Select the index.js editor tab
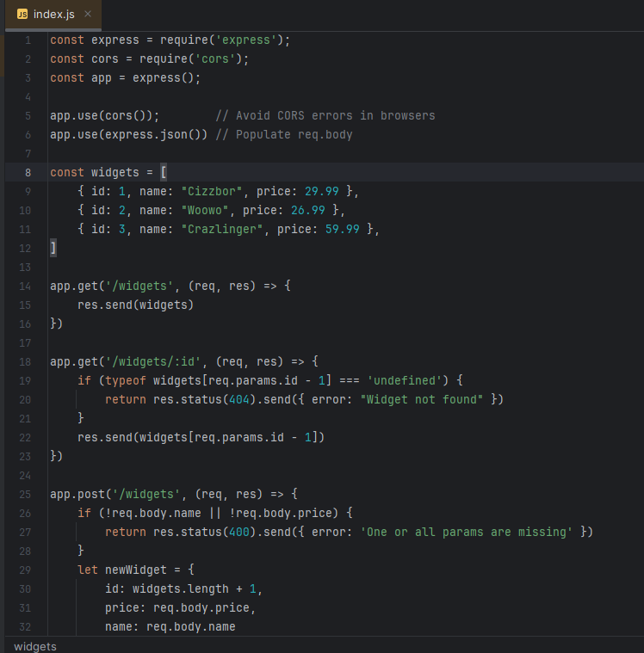The width and height of the screenshot is (644, 653). tap(53, 15)
